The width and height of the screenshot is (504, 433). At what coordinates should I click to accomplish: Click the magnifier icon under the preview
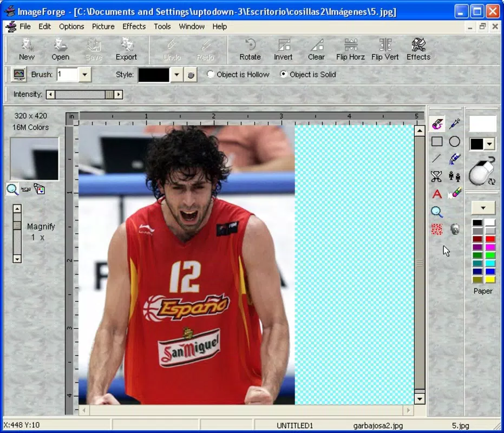(12, 189)
